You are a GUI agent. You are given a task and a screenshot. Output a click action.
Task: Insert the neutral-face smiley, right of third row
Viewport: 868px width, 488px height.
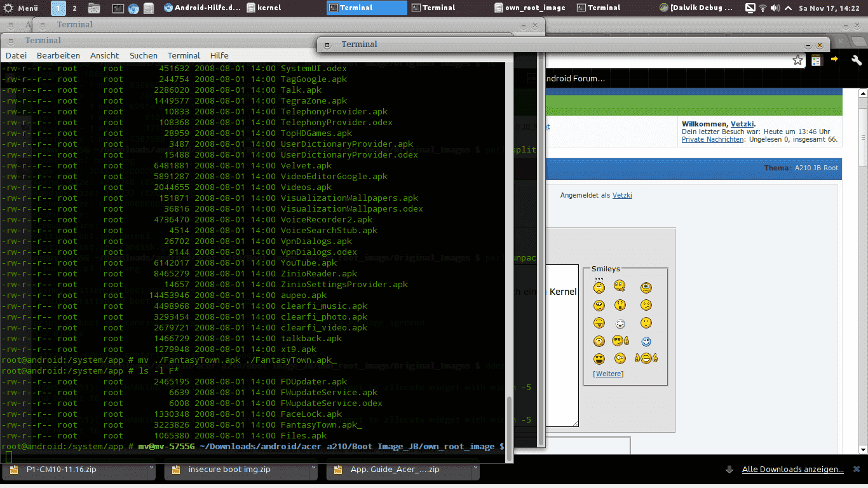point(646,323)
